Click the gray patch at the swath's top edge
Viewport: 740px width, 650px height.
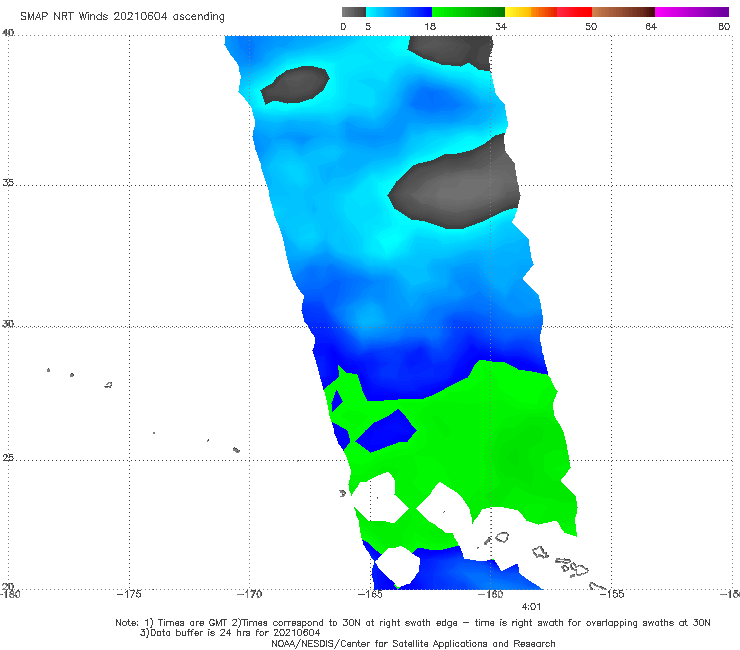(x=452, y=51)
